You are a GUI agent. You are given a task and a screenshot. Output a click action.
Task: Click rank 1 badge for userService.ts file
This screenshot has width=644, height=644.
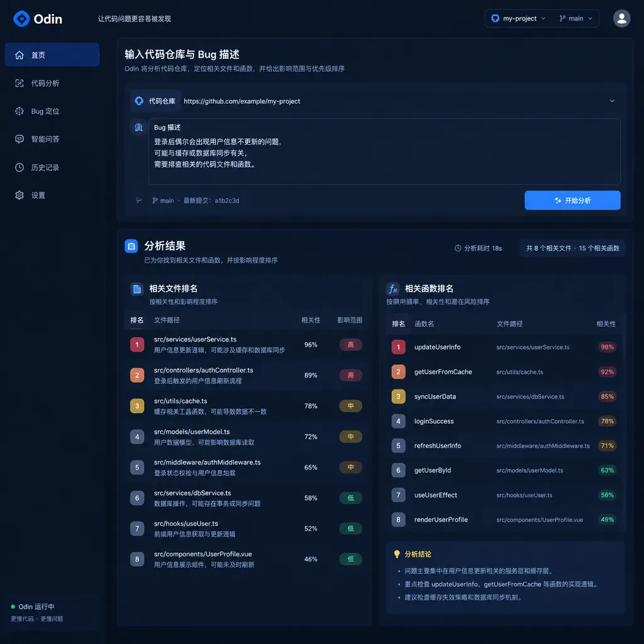click(x=137, y=345)
